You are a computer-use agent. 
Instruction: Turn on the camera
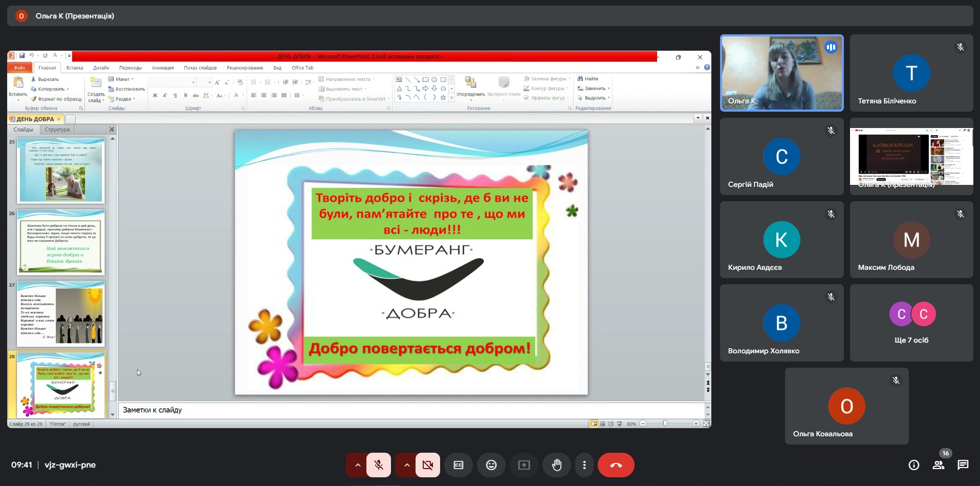point(428,465)
